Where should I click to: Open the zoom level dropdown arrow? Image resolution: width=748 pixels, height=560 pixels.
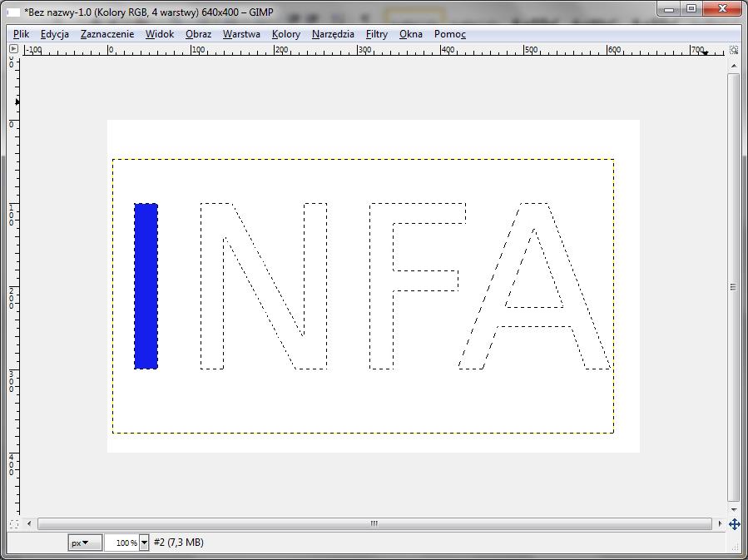coord(144,543)
